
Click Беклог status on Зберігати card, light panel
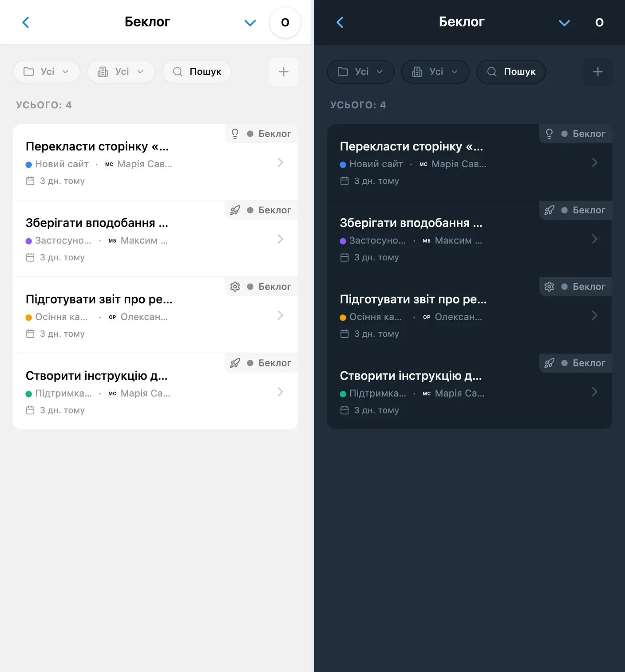click(269, 210)
